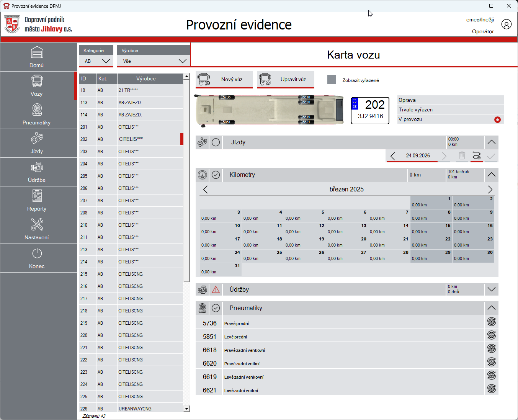Click tire row 5736 Pravé přední
Screen dimensions: 518x420
click(340, 322)
